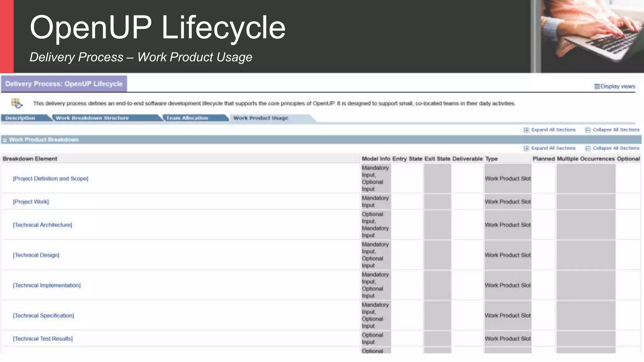The image size is (644, 362).
Task: Click lower Collapse All Sections minus icon
Action: click(588, 148)
